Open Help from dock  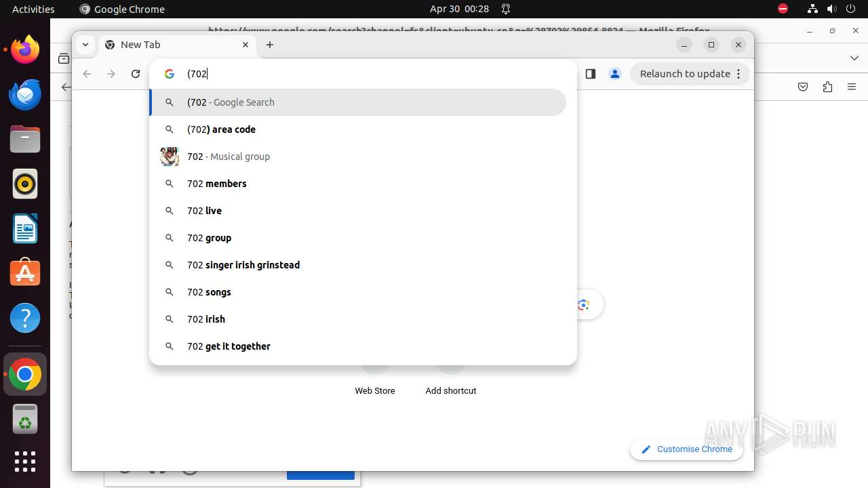(25, 318)
